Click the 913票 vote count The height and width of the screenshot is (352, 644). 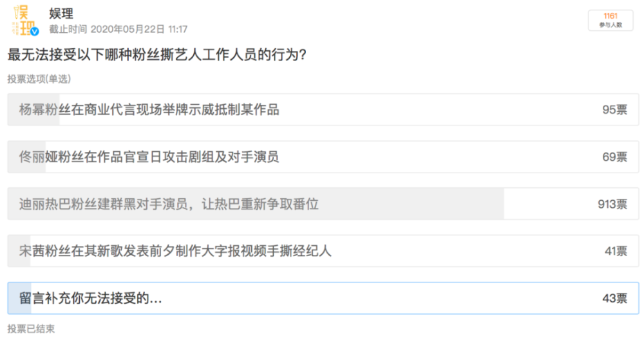click(x=612, y=204)
